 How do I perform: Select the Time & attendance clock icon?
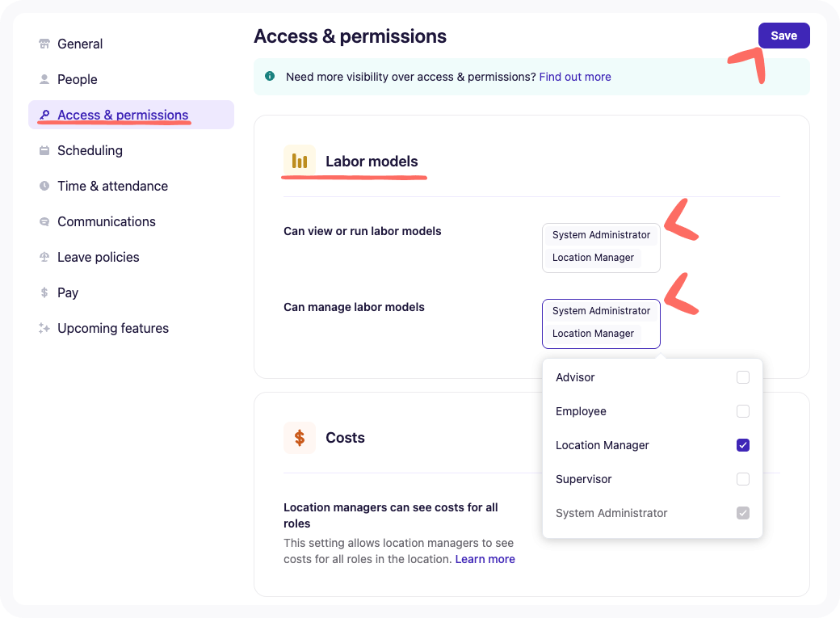(x=44, y=186)
